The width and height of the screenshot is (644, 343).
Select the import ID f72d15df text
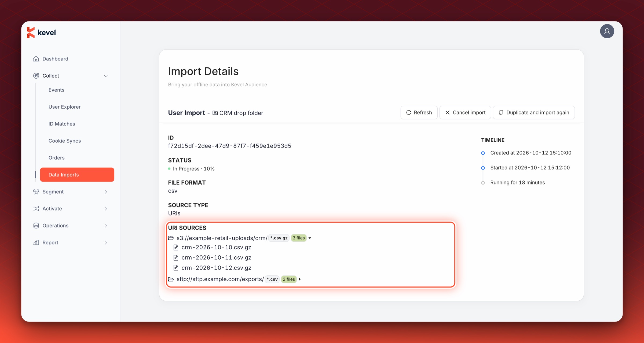coord(229,146)
